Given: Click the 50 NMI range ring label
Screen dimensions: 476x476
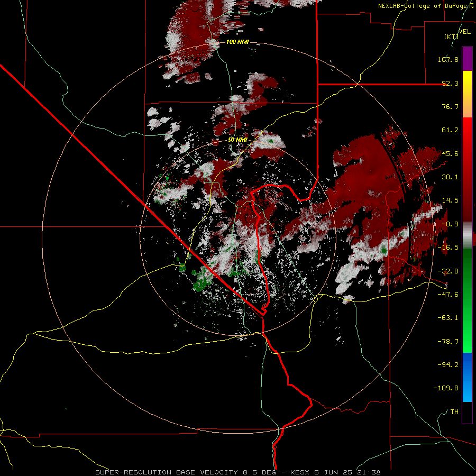Looking at the screenshot, I should (237, 140).
